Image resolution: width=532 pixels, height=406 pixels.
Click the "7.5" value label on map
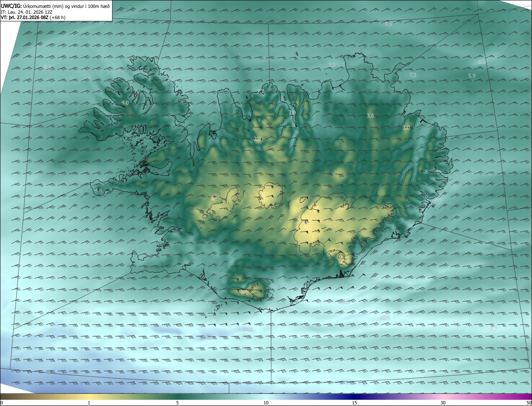click(x=388, y=24)
